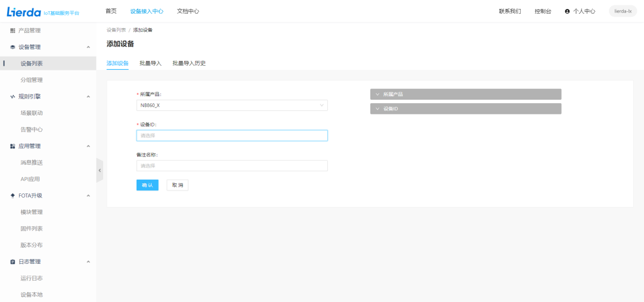This screenshot has height=302, width=644.
Task: Click the 个人中心 user avatar icon
Action: tap(567, 11)
